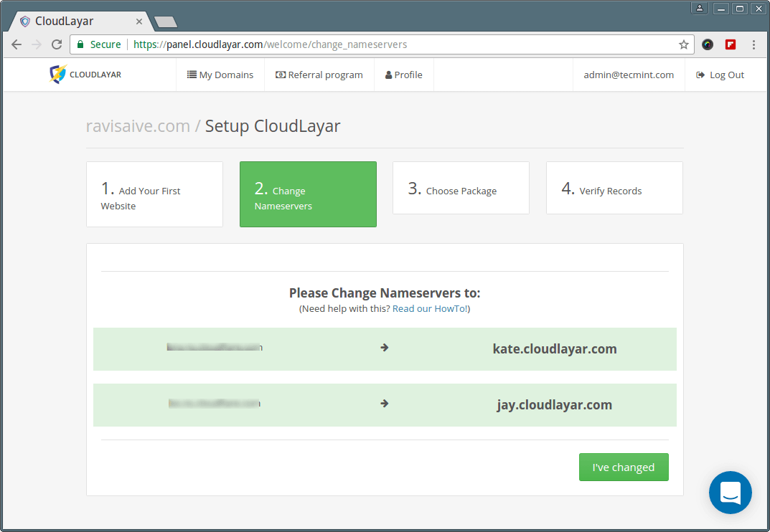Viewport: 770px width, 532px height.
Task: Click the kate.cloudlayar.com nameserver text
Action: pyautogui.click(x=555, y=349)
